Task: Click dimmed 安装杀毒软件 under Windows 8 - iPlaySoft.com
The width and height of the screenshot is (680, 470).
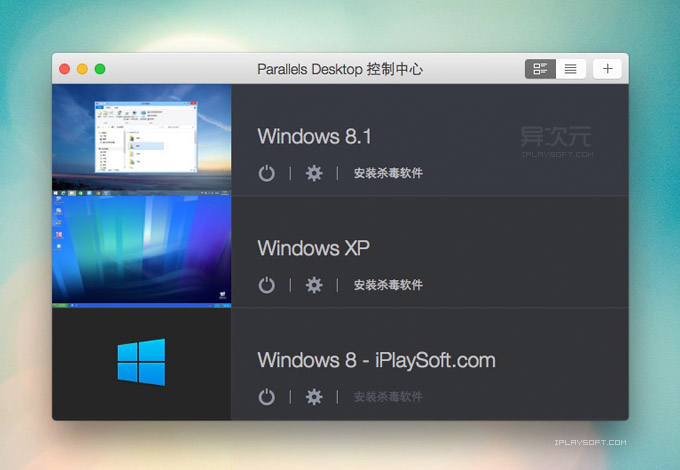Action: click(x=388, y=397)
